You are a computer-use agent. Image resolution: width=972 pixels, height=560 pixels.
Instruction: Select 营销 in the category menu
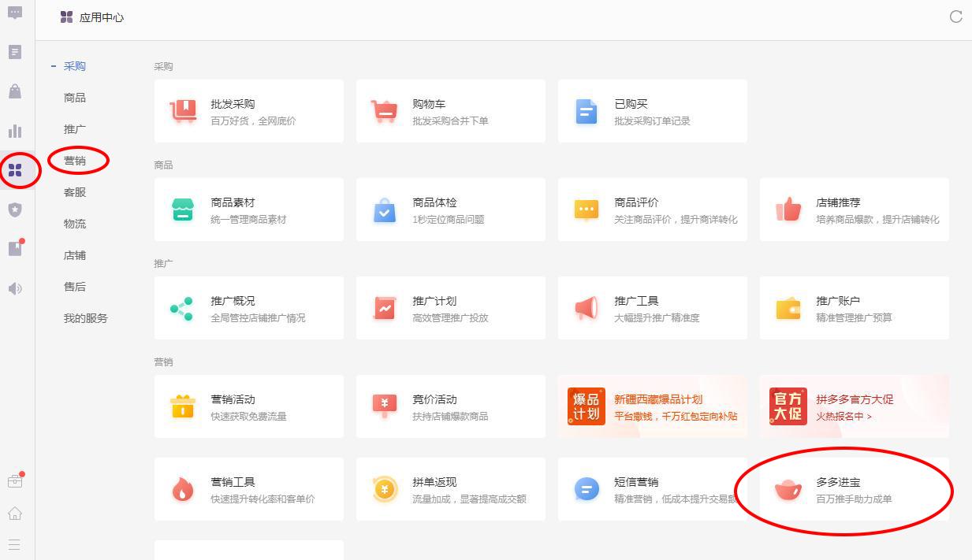click(75, 161)
